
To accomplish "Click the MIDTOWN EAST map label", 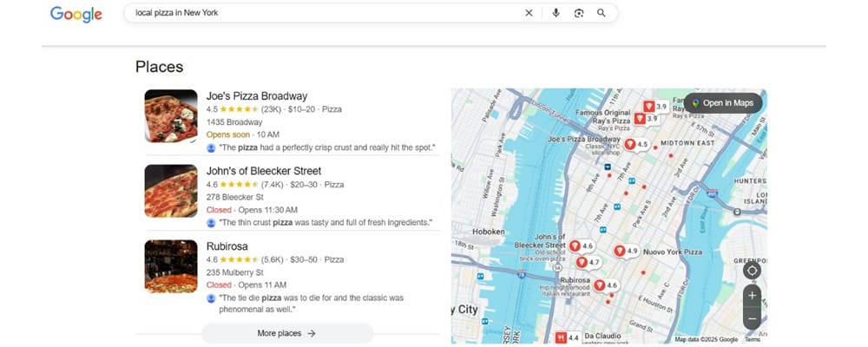I will click(x=687, y=143).
